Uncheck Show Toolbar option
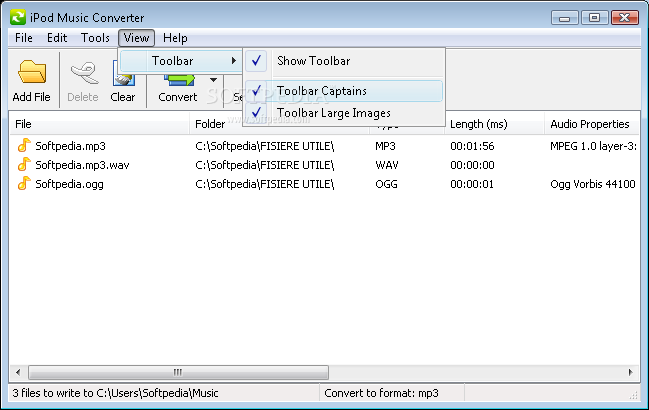The height and width of the screenshot is (410, 649). tap(344, 61)
